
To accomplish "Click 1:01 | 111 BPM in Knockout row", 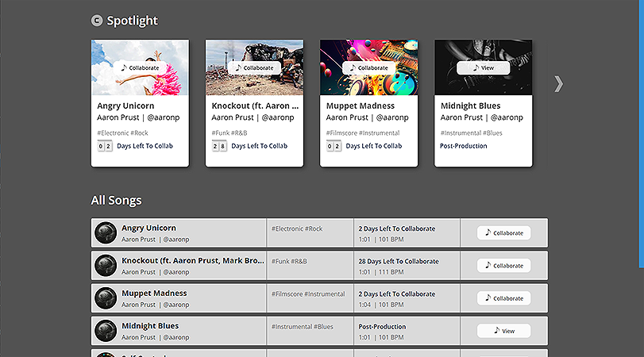I will pyautogui.click(x=381, y=272).
